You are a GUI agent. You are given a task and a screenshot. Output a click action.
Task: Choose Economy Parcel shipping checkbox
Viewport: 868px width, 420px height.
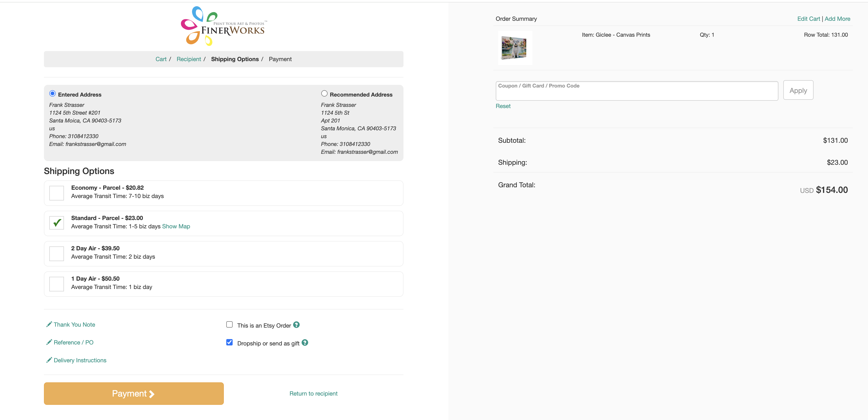[57, 193]
